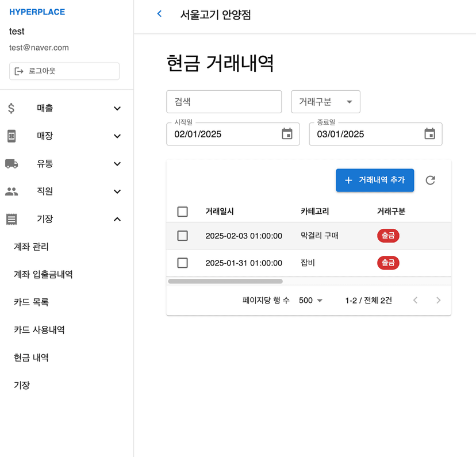Click the 유통 truck icon
Screen dimensions: 476x457
click(11, 164)
